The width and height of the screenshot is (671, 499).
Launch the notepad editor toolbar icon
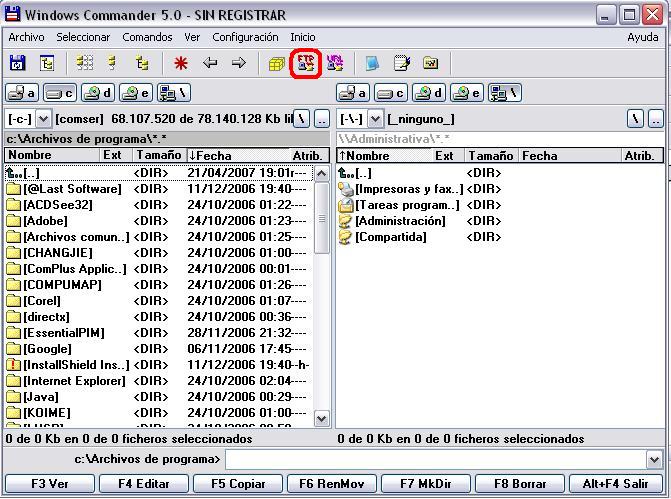(402, 63)
